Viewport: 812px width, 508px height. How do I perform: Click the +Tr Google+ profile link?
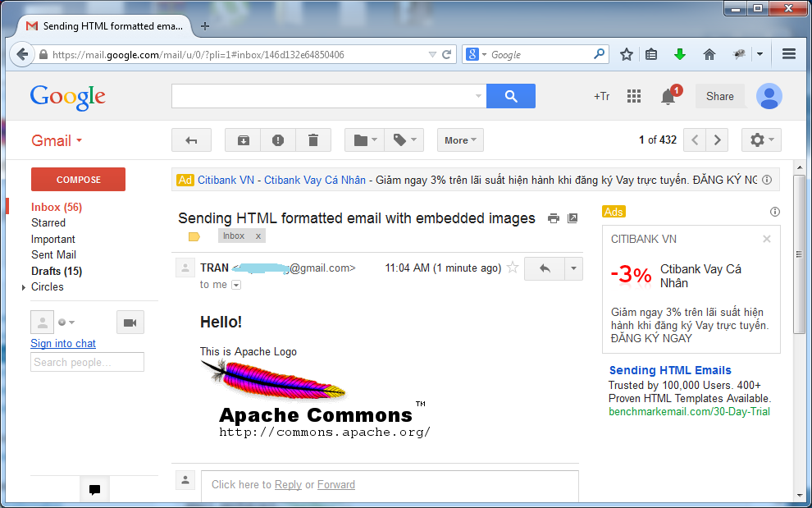pyautogui.click(x=602, y=96)
